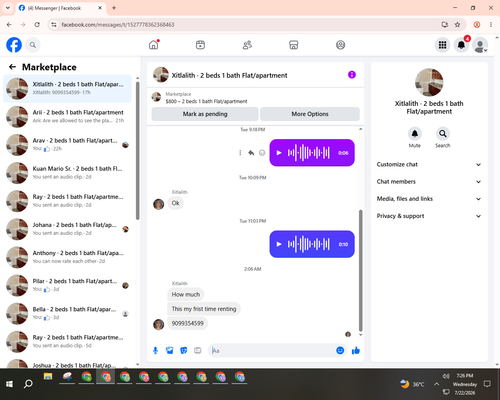Open a new browser tab with plus
The height and width of the screenshot is (400, 500).
coord(114,8)
